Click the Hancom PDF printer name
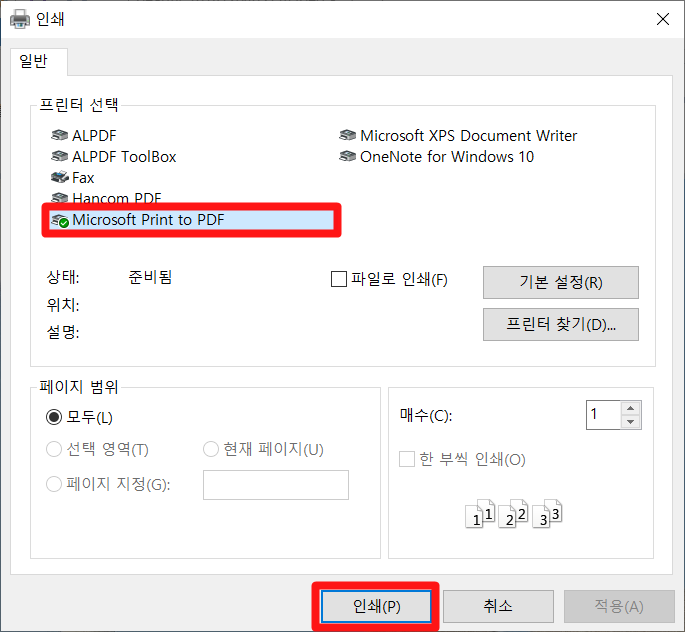 [x=117, y=198]
